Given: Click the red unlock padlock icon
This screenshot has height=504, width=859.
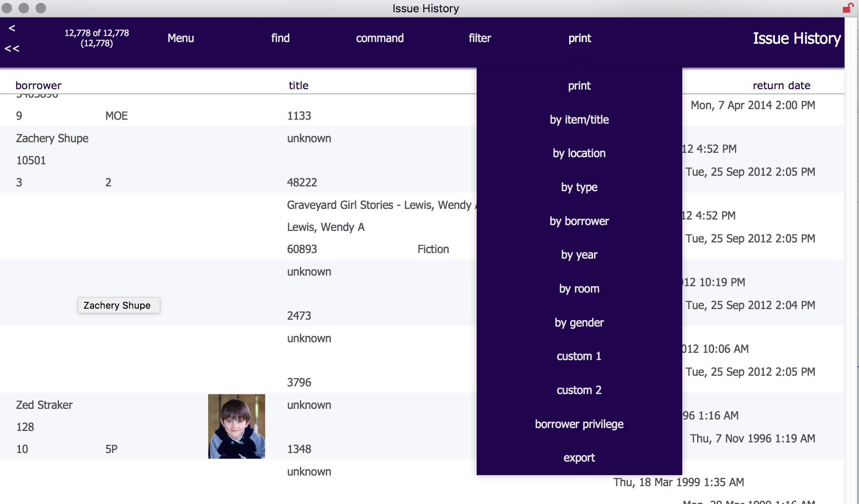Looking at the screenshot, I should [x=848, y=8].
